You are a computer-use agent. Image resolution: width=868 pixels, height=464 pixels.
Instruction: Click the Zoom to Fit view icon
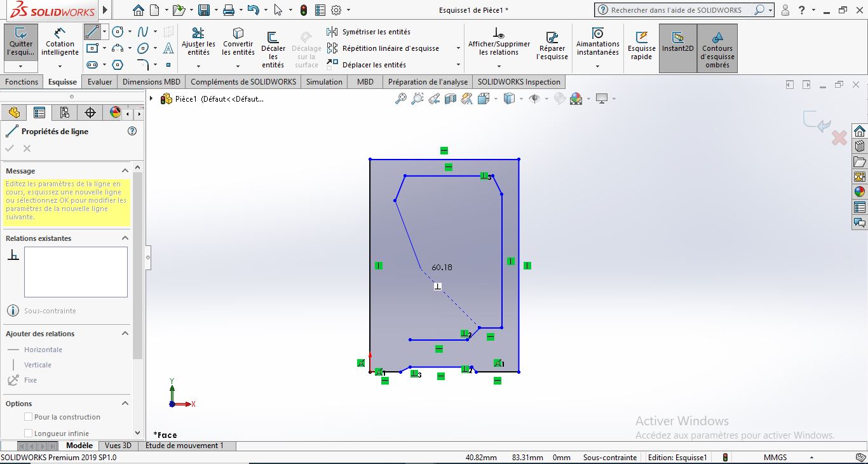pos(400,99)
